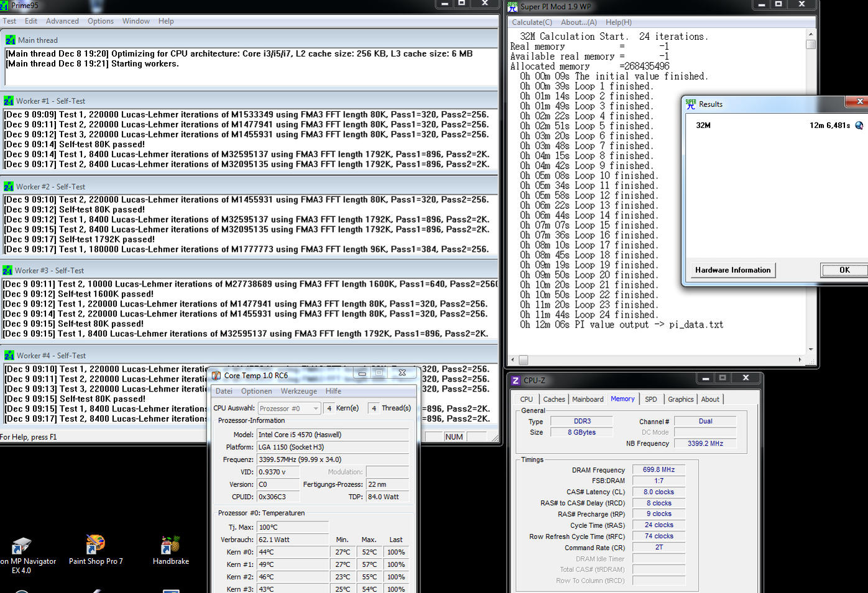Screen dimensions: 868x593
Task: Open the Edit menu in Prime95
Action: (31, 21)
